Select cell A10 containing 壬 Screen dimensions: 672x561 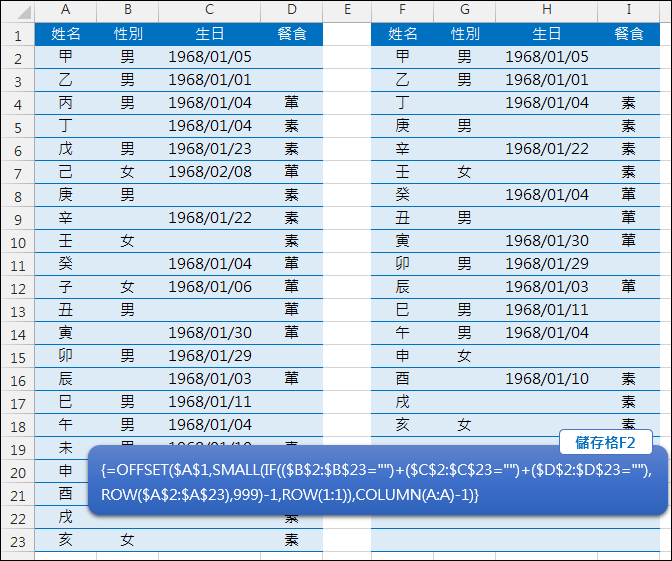click(x=66, y=241)
